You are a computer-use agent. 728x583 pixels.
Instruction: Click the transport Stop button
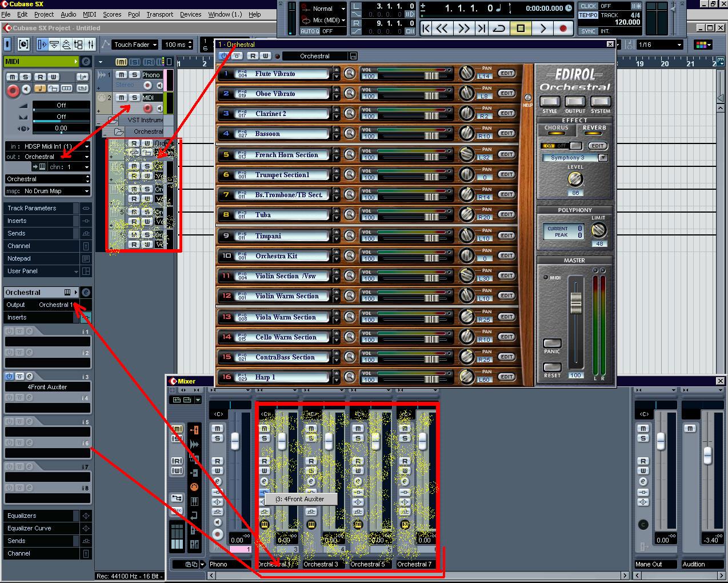pos(521,27)
